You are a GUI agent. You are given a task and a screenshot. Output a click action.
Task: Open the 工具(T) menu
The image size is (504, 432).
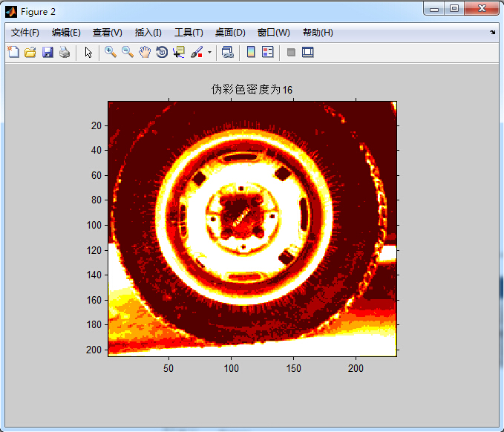pyautogui.click(x=189, y=33)
